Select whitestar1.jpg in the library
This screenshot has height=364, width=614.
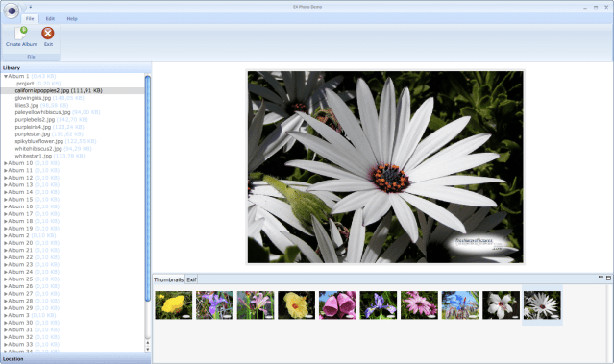(x=50, y=156)
